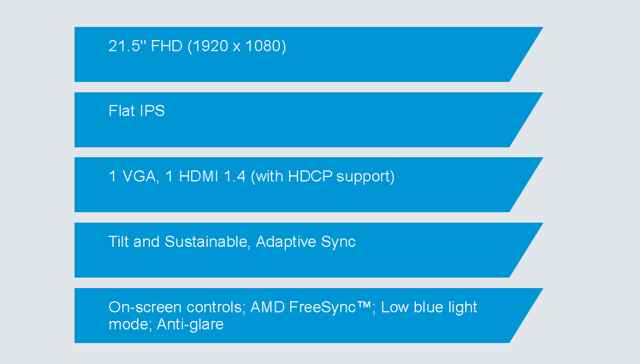
Task: Select the "(with HDCP support)" text
Action: pyautogui.click(x=323, y=177)
